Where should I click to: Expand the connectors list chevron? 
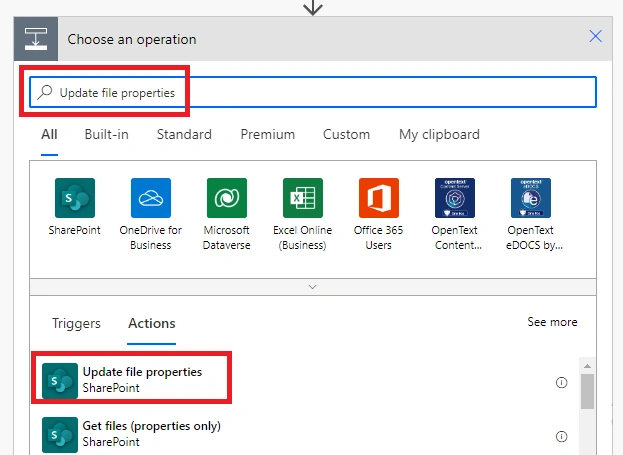point(313,287)
